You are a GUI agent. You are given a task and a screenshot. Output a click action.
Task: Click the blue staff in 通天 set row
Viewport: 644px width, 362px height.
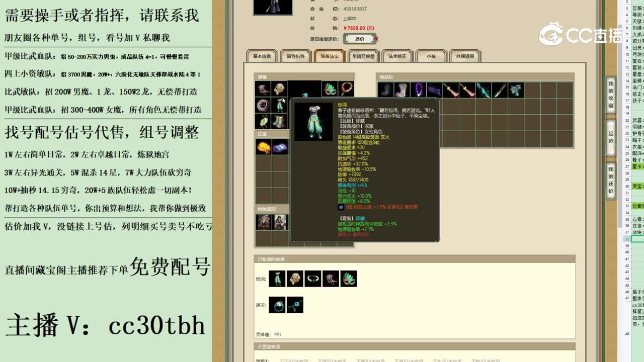pyautogui.click(x=295, y=305)
